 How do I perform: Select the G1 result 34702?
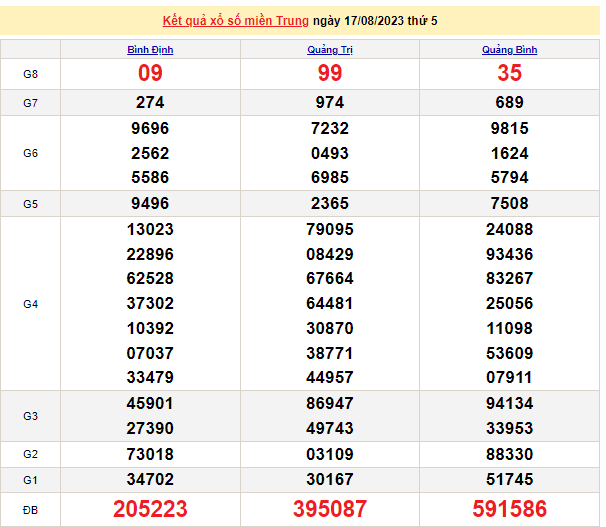(x=150, y=480)
